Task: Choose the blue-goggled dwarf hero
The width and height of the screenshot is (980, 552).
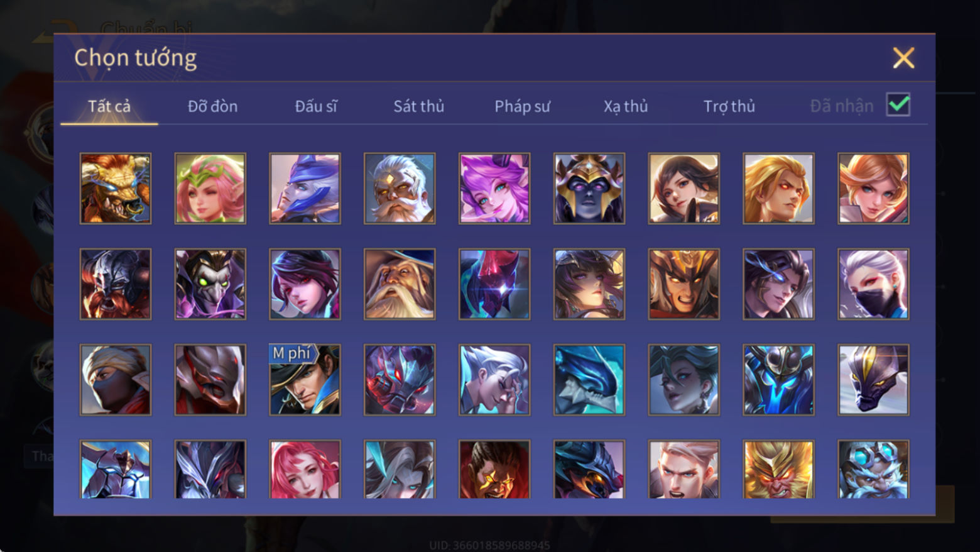Action: click(x=873, y=470)
